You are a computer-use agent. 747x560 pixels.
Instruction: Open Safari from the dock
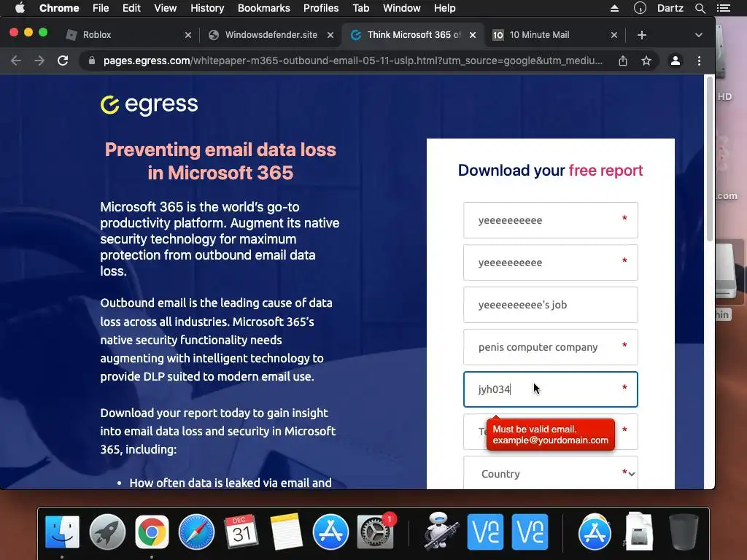(x=196, y=532)
